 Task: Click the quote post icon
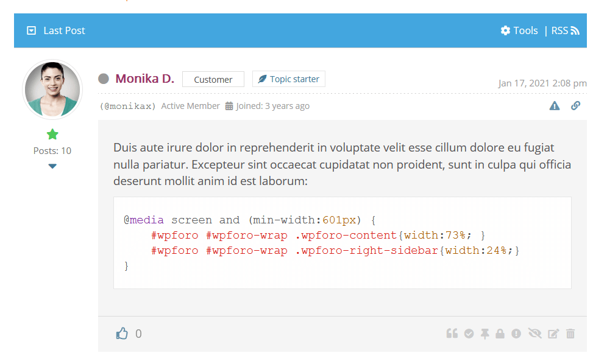(x=452, y=334)
